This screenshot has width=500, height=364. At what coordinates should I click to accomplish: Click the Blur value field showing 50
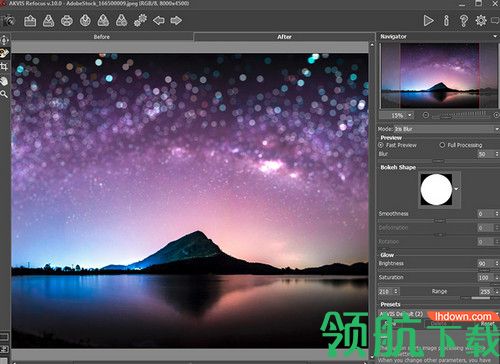[485, 154]
